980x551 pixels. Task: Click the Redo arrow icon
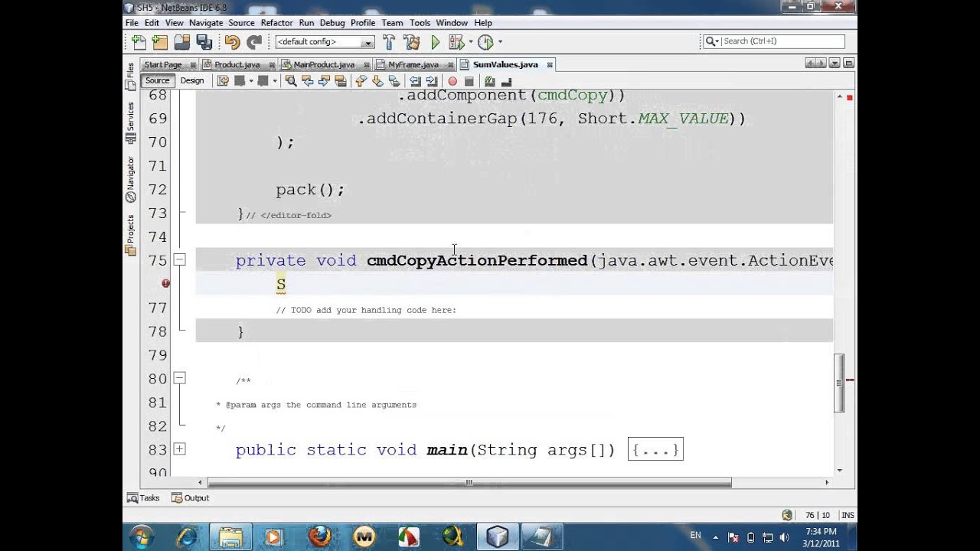[x=254, y=42]
